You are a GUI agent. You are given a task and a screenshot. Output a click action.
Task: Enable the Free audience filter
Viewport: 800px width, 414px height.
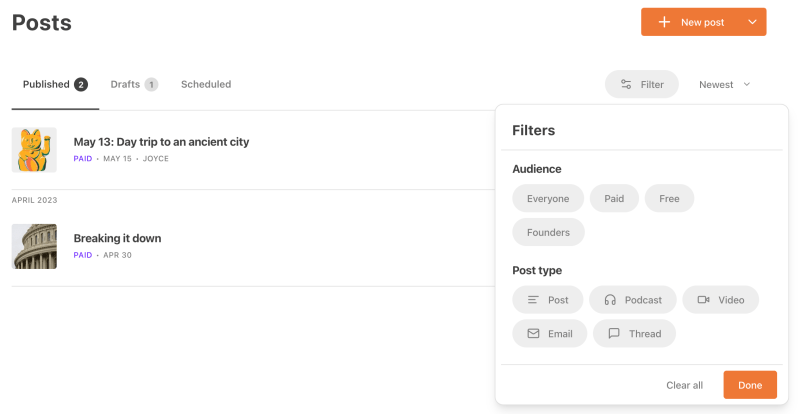669,199
